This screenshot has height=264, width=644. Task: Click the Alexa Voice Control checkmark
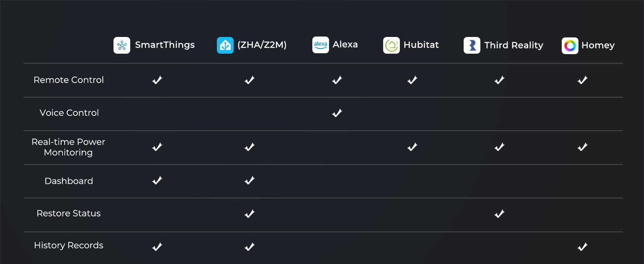tap(337, 113)
